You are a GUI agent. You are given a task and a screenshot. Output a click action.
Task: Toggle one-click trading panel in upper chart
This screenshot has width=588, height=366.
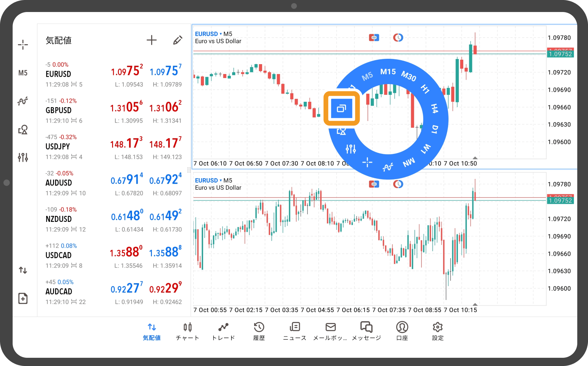374,38
